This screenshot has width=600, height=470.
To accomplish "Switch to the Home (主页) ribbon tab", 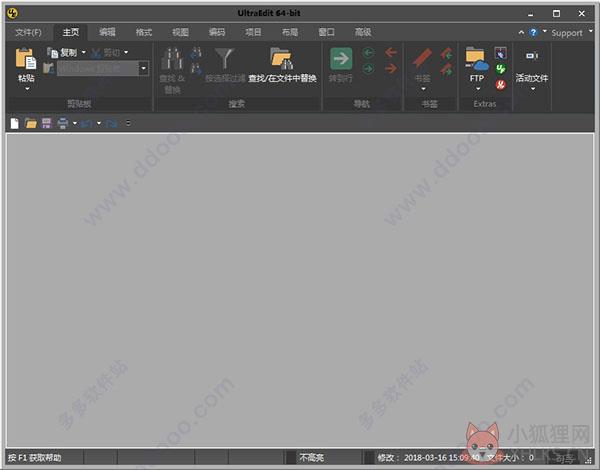I will [x=71, y=33].
